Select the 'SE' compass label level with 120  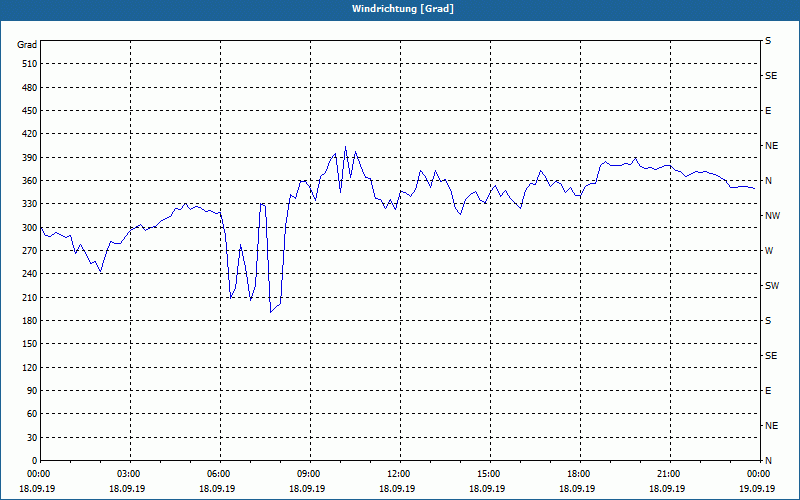pos(771,356)
